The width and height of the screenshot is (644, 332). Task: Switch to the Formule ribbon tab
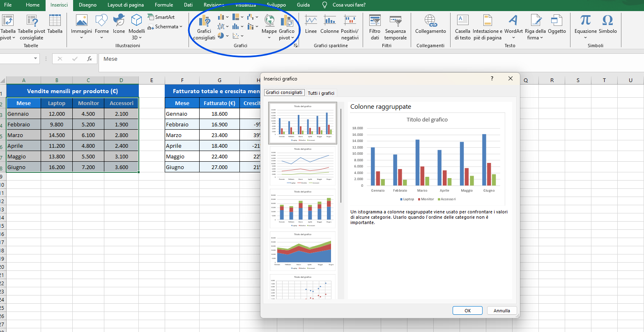[x=164, y=5]
